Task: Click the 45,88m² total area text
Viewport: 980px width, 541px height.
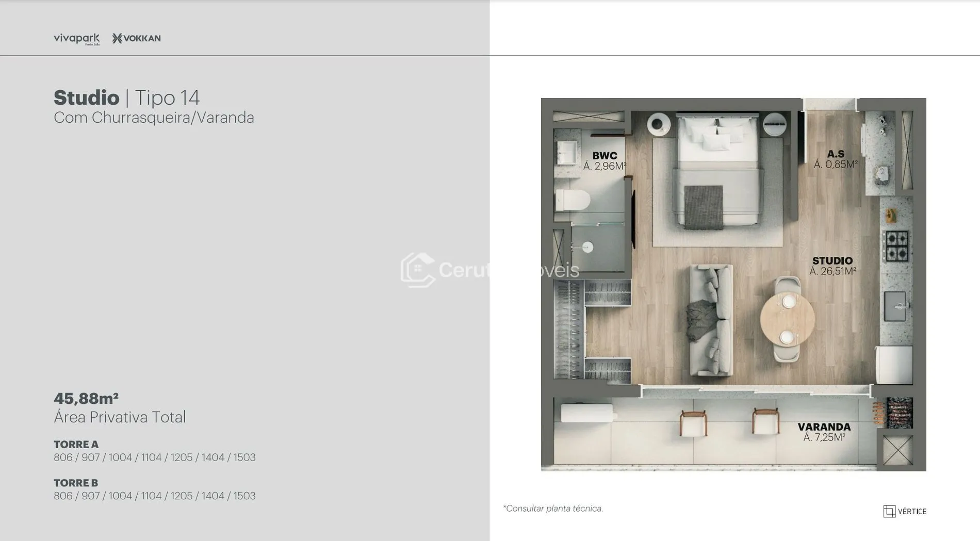Action: point(86,398)
